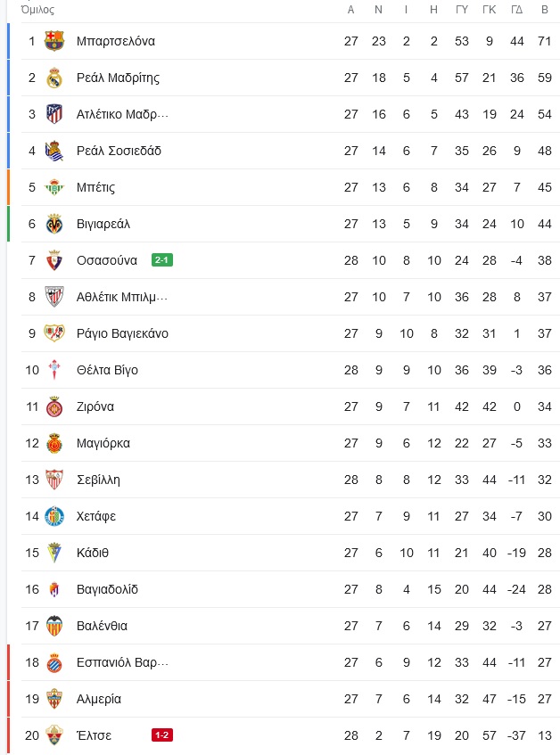Click the B points column header
The height and width of the screenshot is (755, 560).
tap(545, 10)
